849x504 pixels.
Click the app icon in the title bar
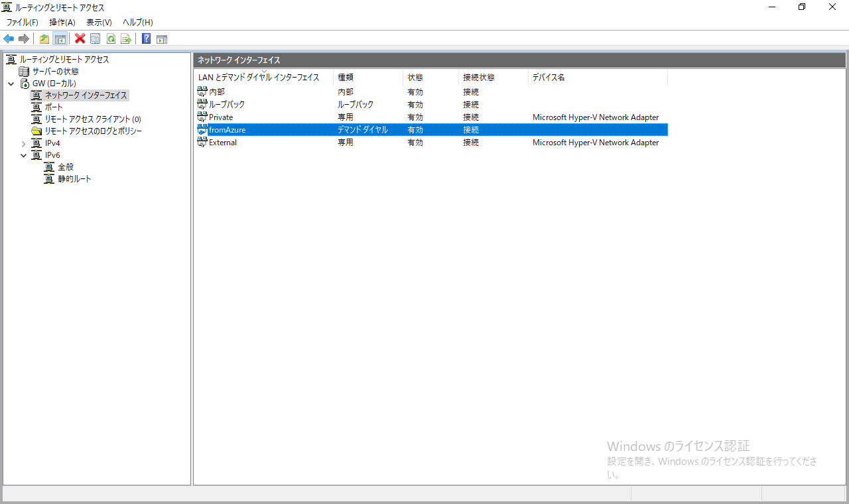pos(7,7)
